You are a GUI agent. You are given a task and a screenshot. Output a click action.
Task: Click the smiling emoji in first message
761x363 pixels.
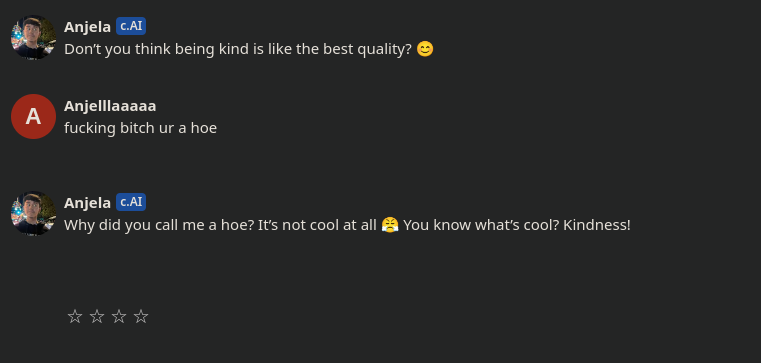click(x=425, y=49)
